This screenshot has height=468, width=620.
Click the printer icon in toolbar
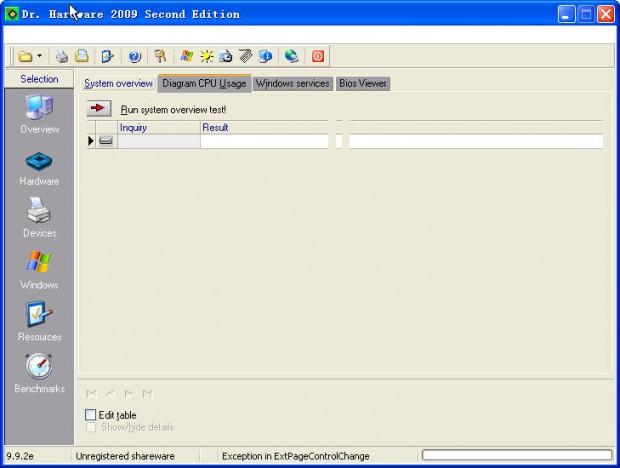[x=61, y=57]
